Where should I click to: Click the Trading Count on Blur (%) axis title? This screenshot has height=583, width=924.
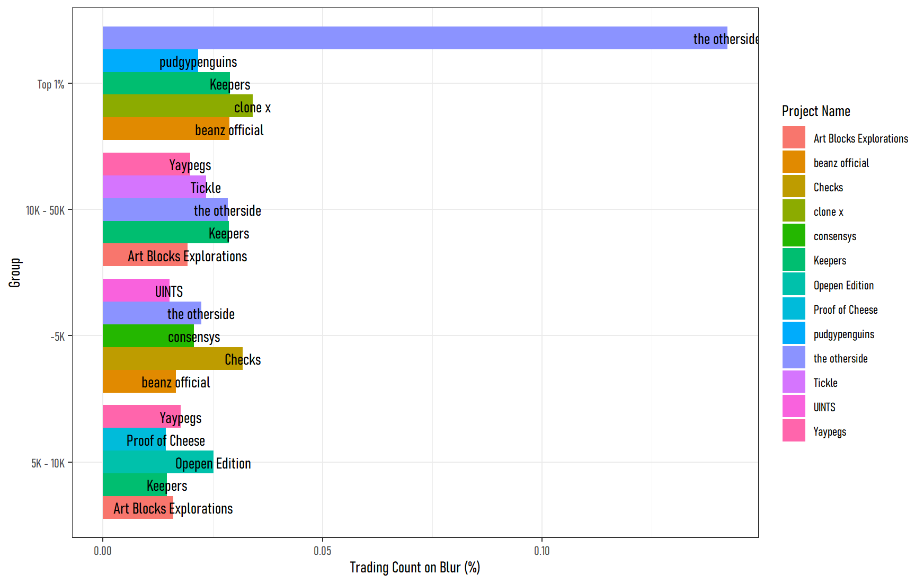[415, 568]
